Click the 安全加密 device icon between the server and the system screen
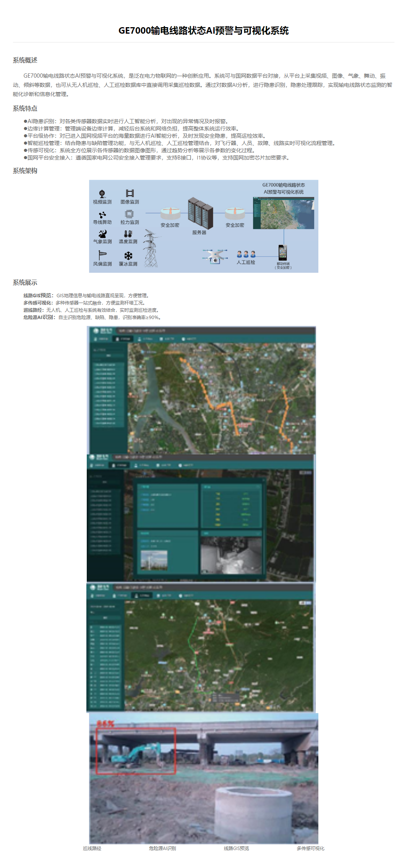 pyautogui.click(x=235, y=213)
